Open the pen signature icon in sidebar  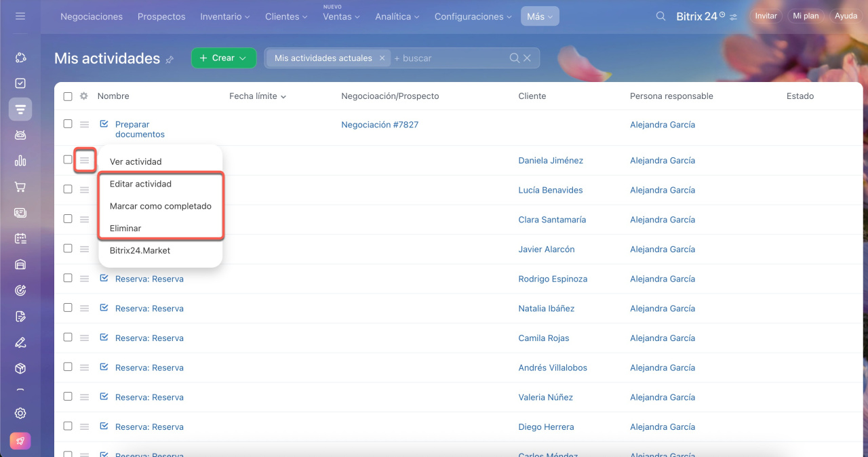(x=20, y=342)
